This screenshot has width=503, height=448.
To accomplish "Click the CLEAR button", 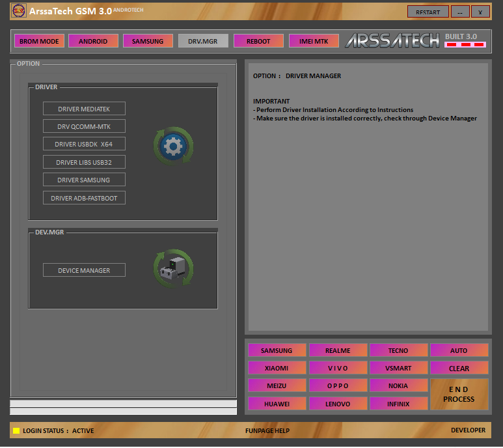I will click(x=459, y=368).
